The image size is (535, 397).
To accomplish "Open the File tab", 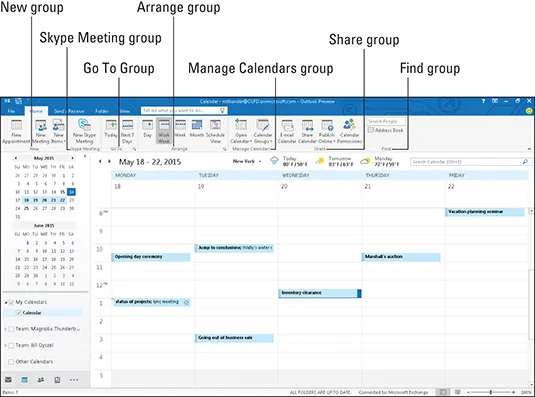I will (x=11, y=111).
